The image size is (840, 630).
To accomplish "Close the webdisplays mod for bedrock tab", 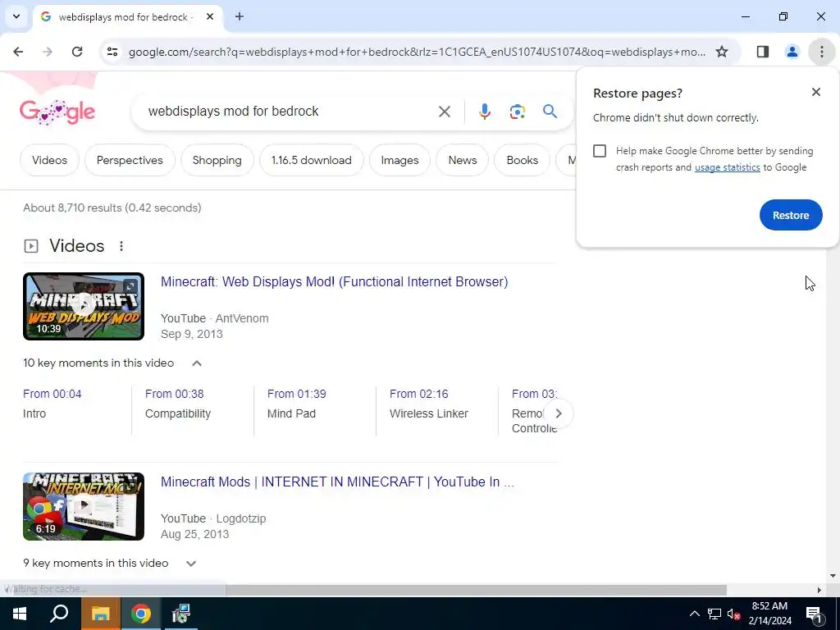I will 210,16.
